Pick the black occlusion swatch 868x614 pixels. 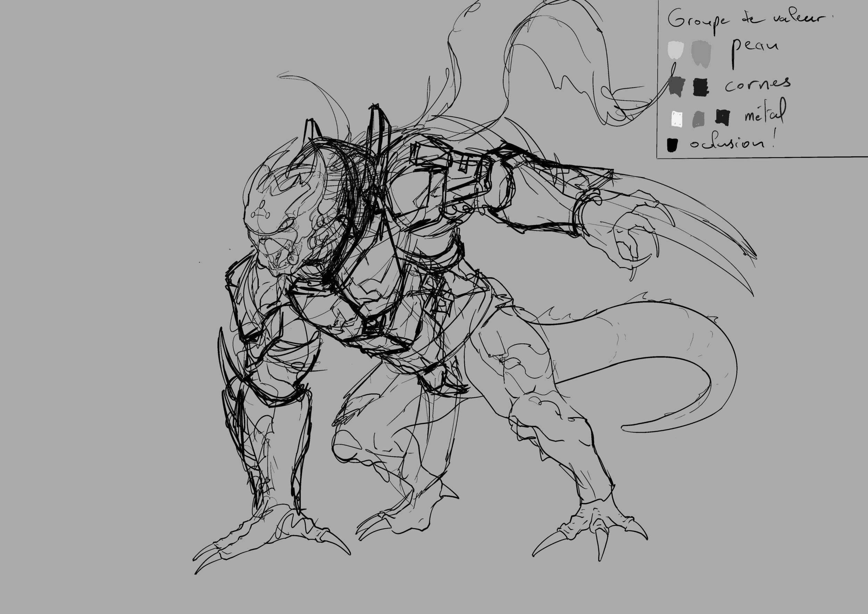coord(672,145)
